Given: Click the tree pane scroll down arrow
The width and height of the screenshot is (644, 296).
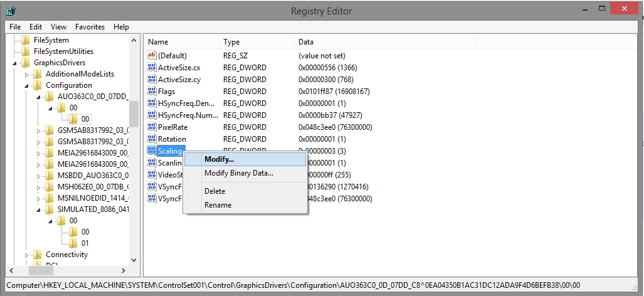Looking at the screenshot, I should (134, 260).
